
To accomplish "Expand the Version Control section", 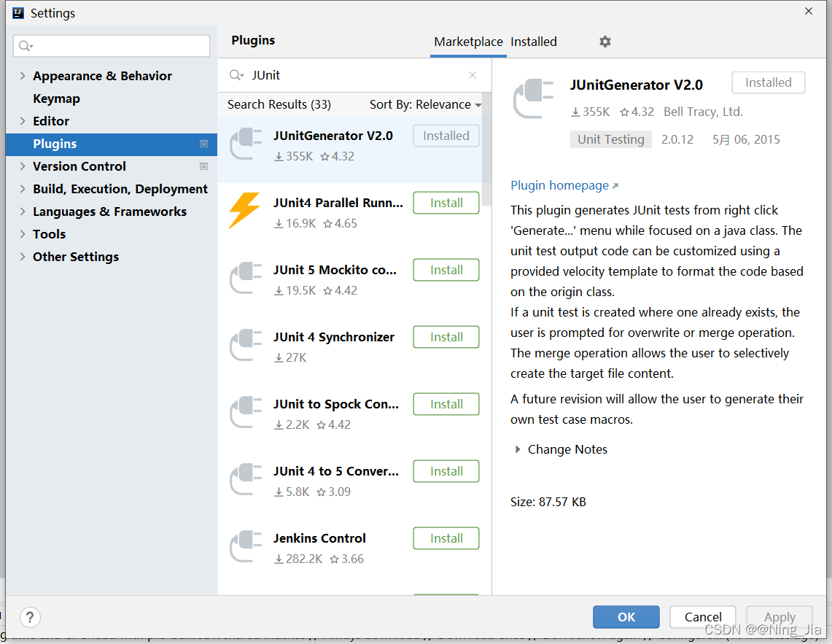I will (23, 166).
